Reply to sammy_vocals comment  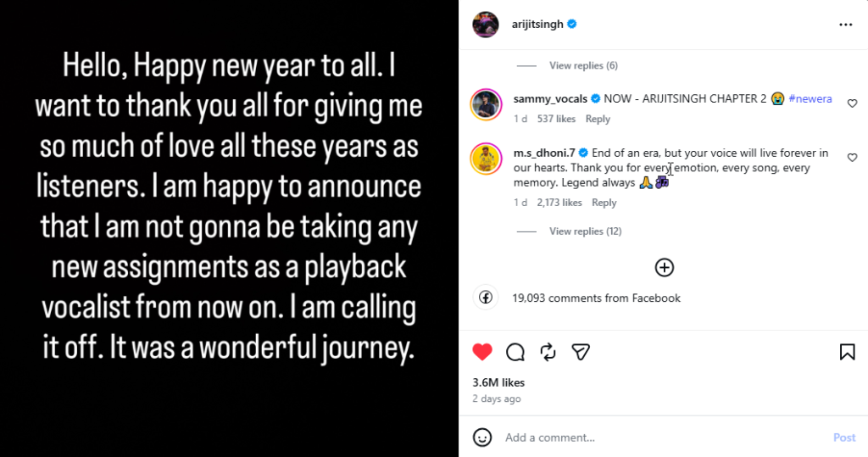click(x=598, y=120)
